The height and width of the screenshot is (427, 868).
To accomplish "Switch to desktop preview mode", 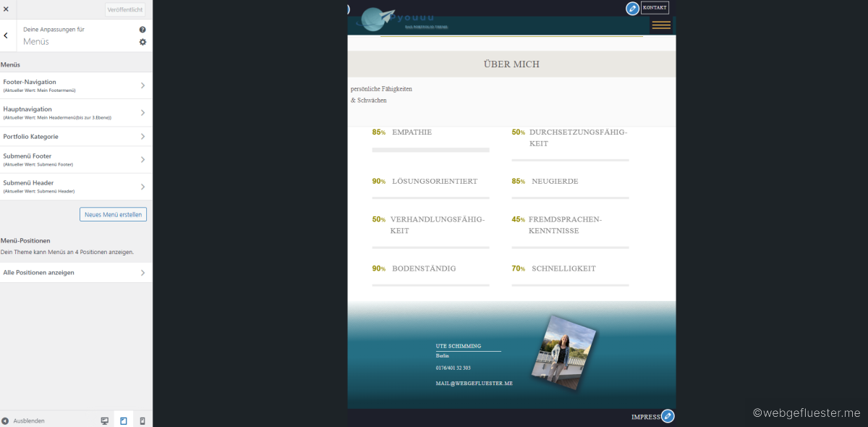I will [105, 420].
